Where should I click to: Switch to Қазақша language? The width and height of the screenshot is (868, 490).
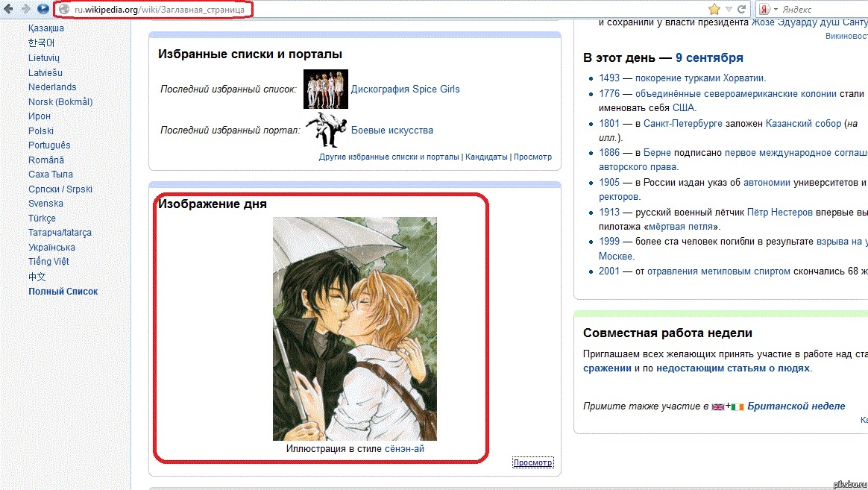(46, 28)
